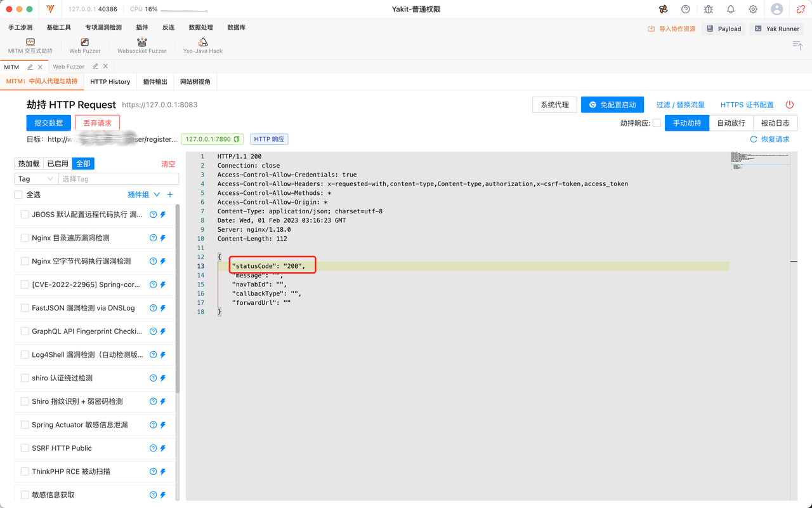Click 恢复请求 link
Screen dimensions: 812x508
770,139
